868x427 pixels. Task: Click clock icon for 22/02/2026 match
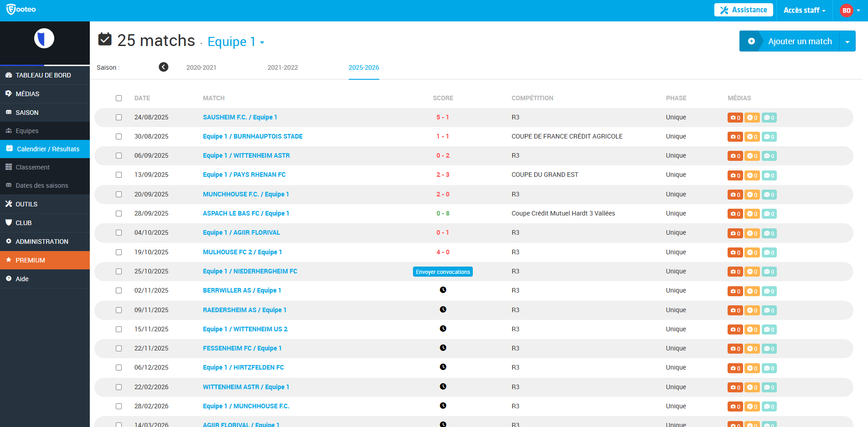(443, 386)
